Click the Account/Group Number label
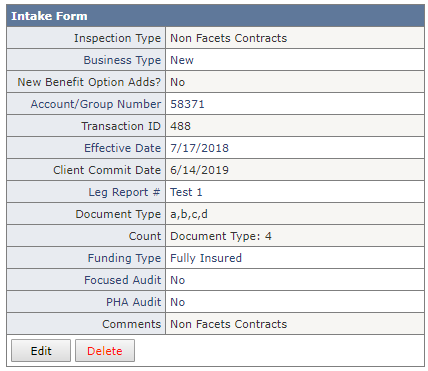This screenshot has height=371, width=428. pos(96,104)
